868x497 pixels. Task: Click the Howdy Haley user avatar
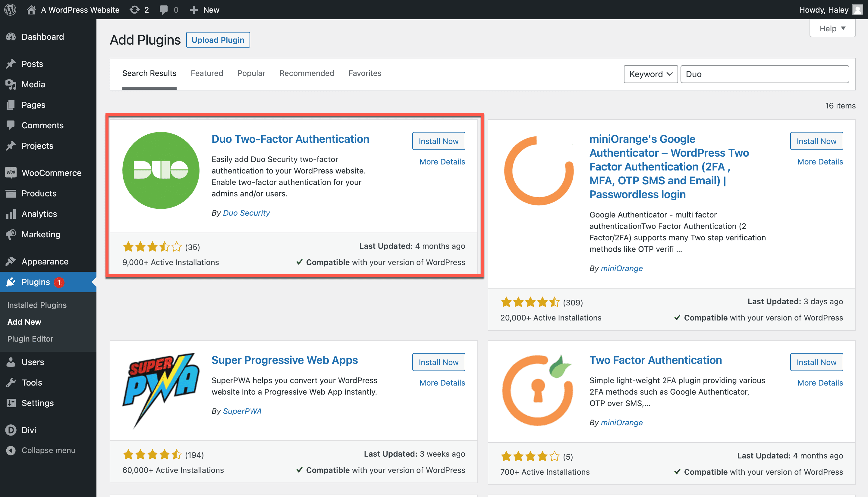tap(857, 10)
